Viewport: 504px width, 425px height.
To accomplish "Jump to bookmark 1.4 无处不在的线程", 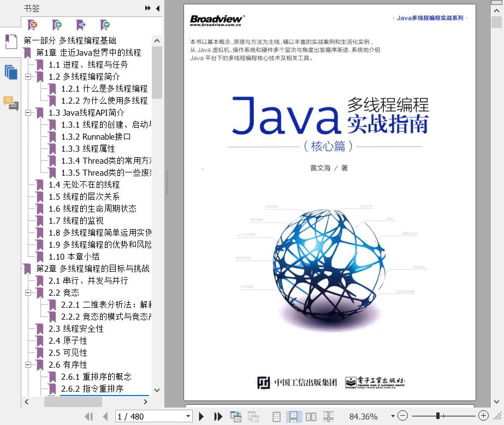I will point(84,185).
